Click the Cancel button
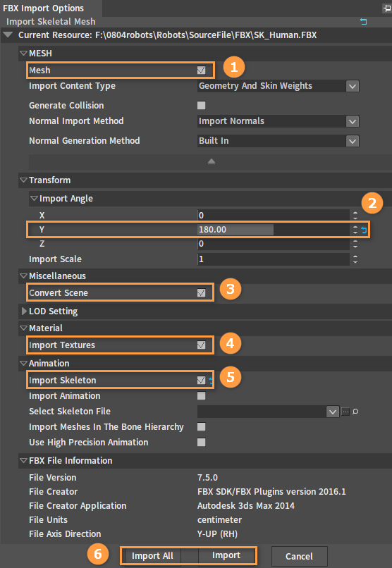Screen dimensions: 392x568 click(299, 557)
